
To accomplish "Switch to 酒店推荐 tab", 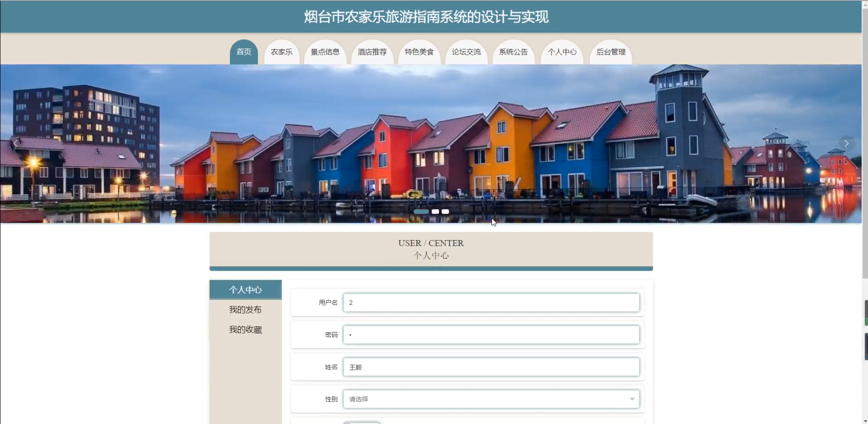I will tap(372, 52).
